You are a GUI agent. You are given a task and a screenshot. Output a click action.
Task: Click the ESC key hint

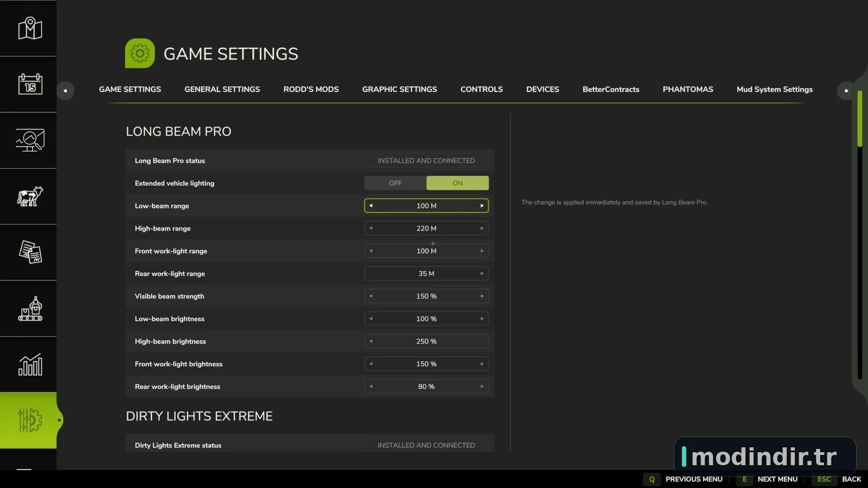[x=824, y=479]
